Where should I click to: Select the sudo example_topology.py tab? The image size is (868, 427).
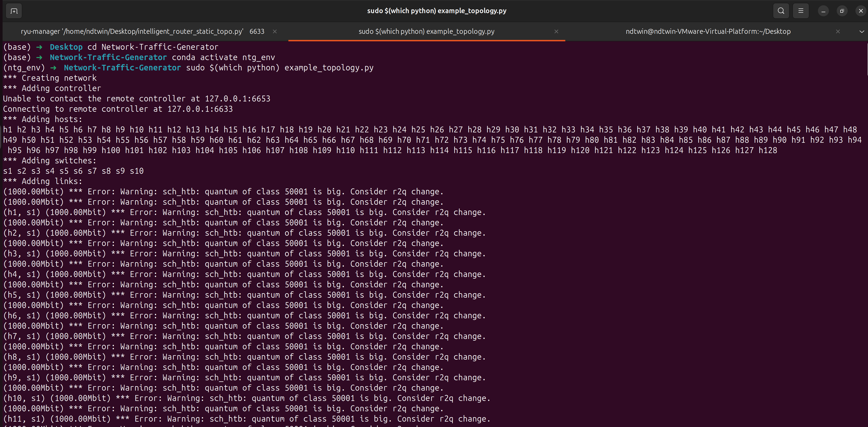pos(426,31)
